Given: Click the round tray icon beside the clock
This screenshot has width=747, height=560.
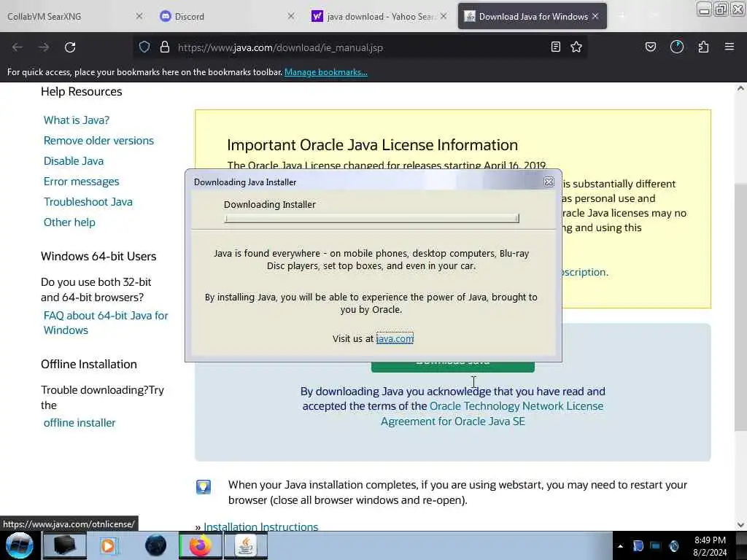Looking at the screenshot, I should point(673,546).
